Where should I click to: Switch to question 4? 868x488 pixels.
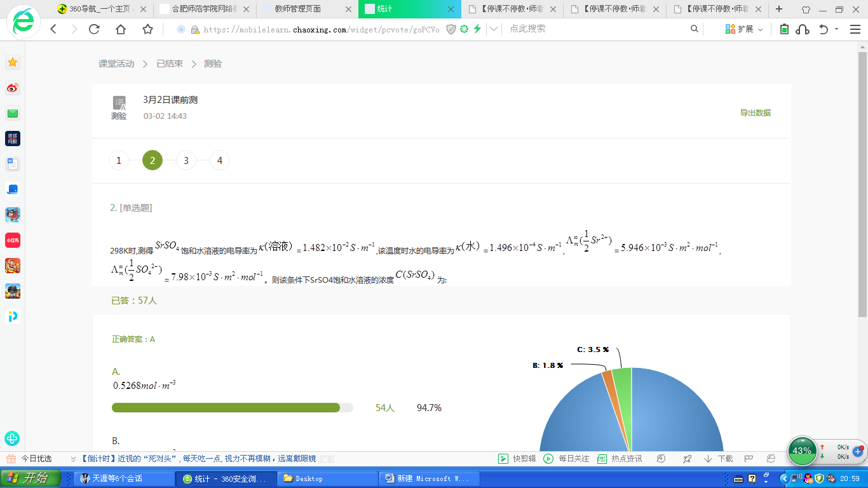click(220, 161)
